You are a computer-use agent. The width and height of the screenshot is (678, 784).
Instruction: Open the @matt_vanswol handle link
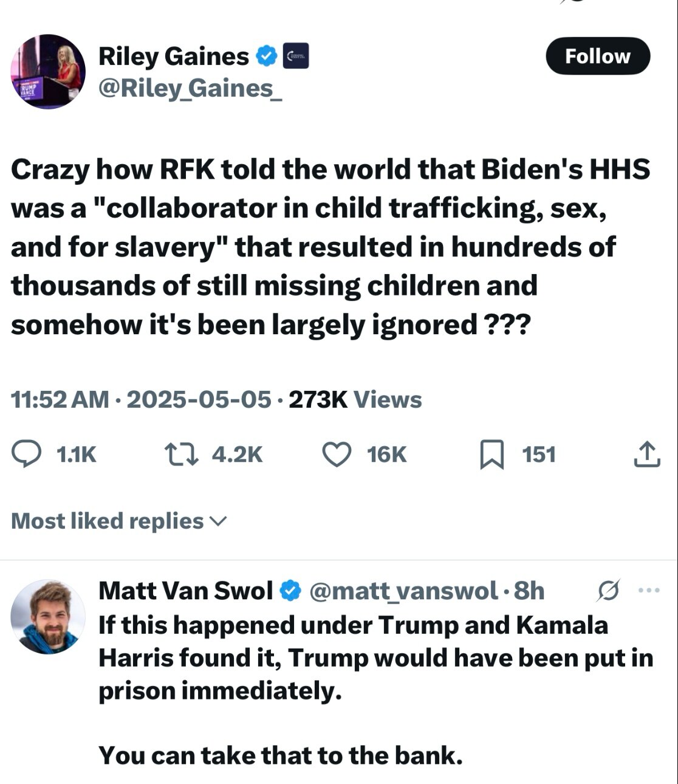tap(405, 590)
